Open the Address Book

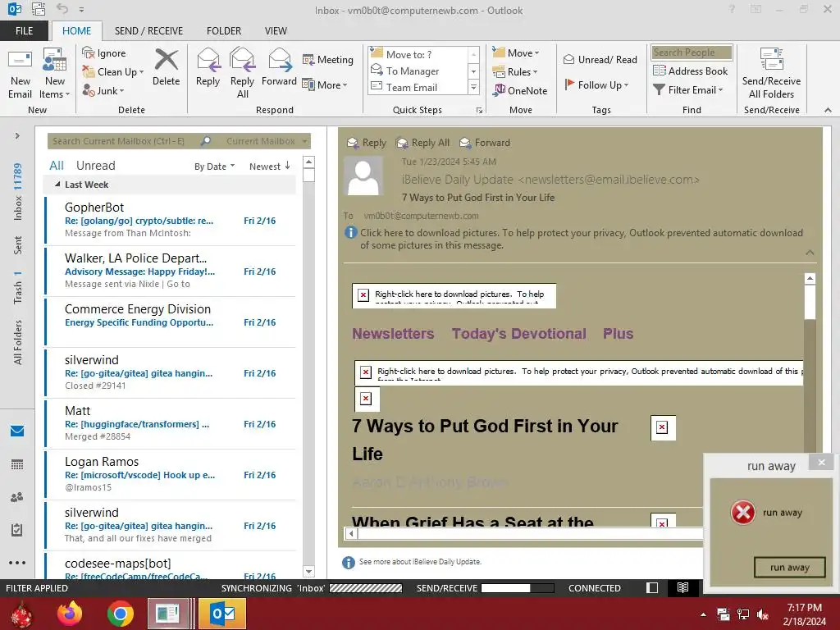coord(691,71)
